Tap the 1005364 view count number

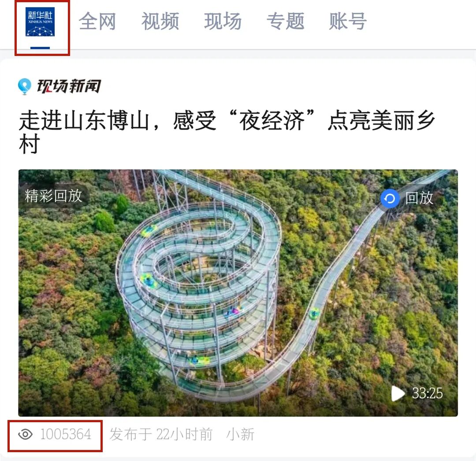66,434
